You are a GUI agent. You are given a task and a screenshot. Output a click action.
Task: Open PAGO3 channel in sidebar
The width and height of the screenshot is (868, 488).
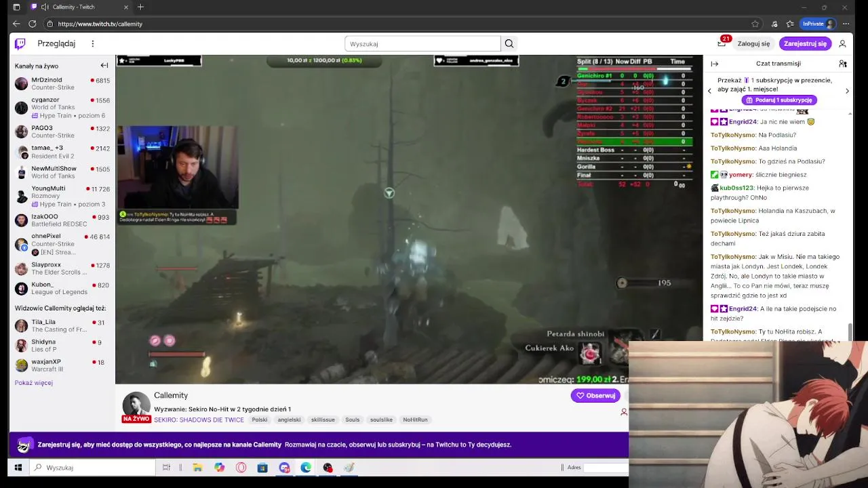(x=62, y=131)
